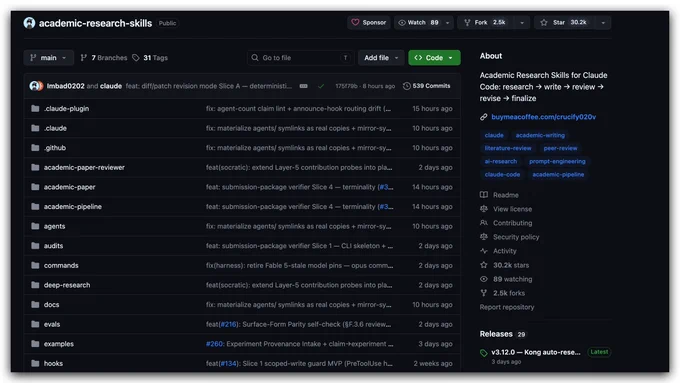Image resolution: width=680 pixels, height=383 pixels.
Task: Open the buymeacoffee.com/crucify020v link
Action: tap(543, 117)
